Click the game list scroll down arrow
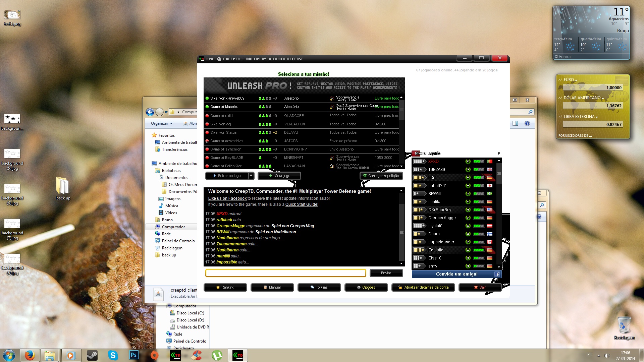This screenshot has height=362, width=644. click(x=401, y=166)
